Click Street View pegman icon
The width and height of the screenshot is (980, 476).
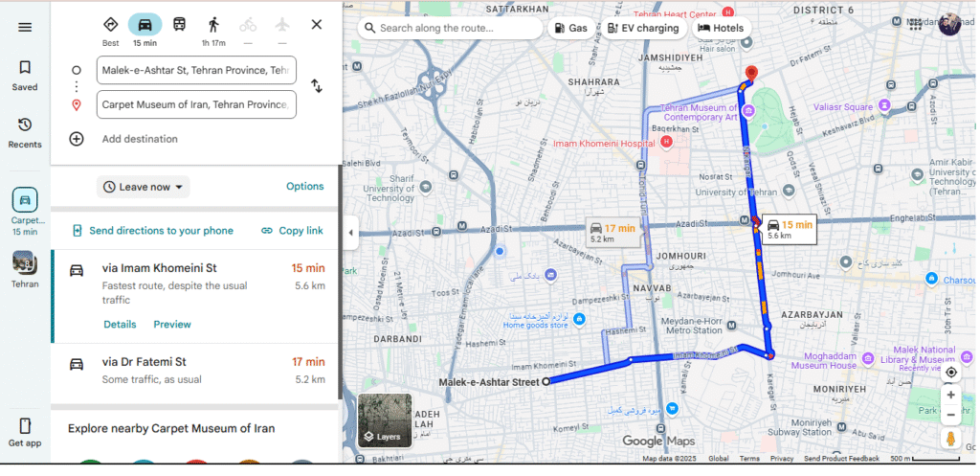point(950,439)
